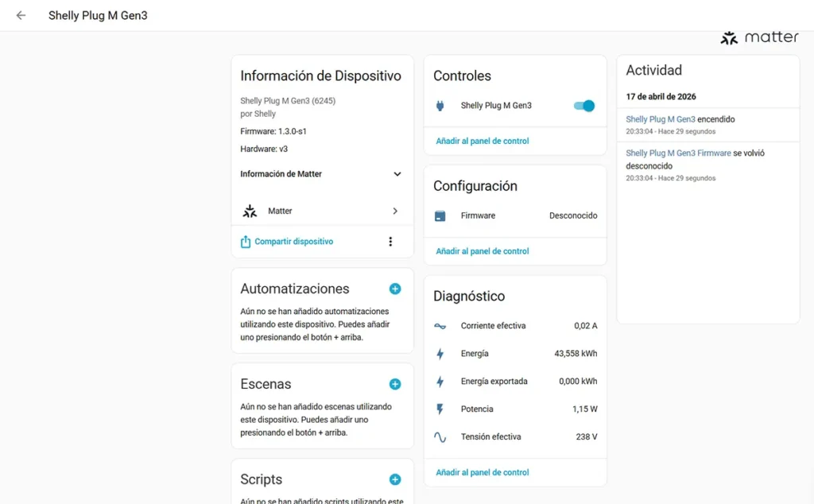Add a new scene with plus icon
The image size is (814, 504).
[x=395, y=384]
